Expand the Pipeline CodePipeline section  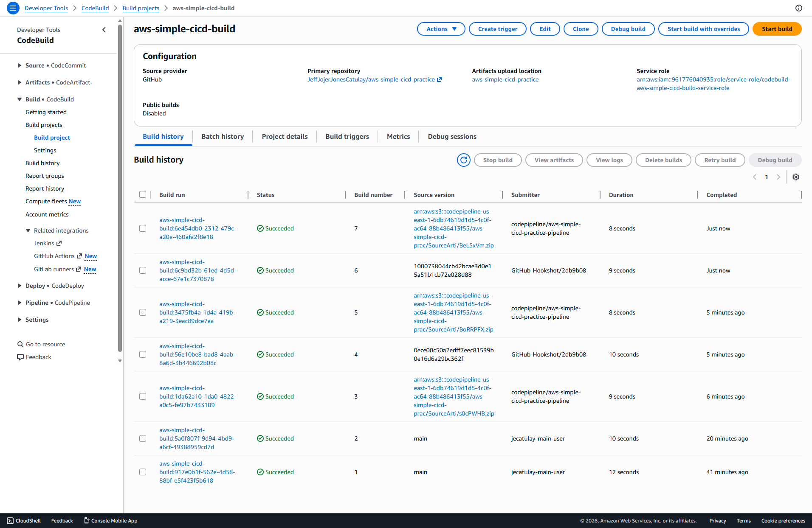coord(20,303)
